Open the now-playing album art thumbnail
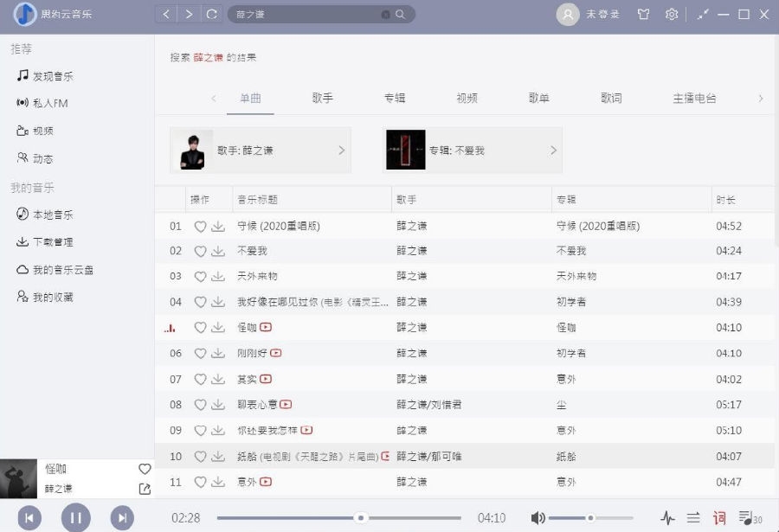The height and width of the screenshot is (532, 779). [18, 478]
